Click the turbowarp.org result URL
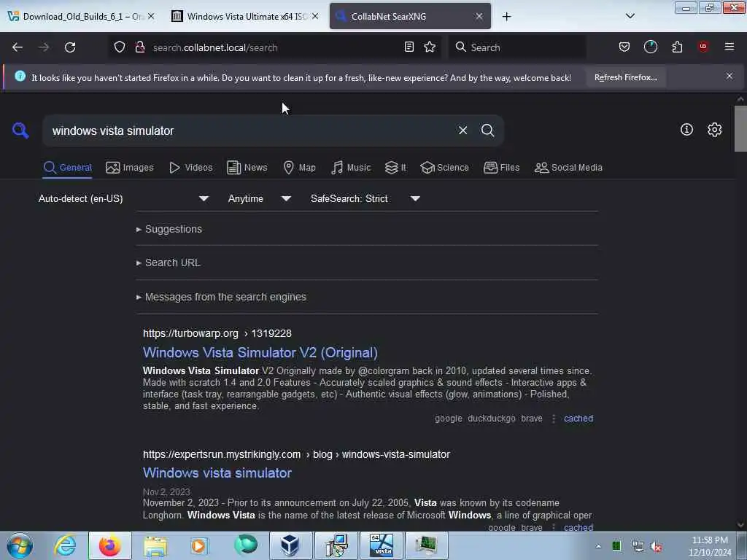Viewport: 747px width, 560px height. [217, 333]
